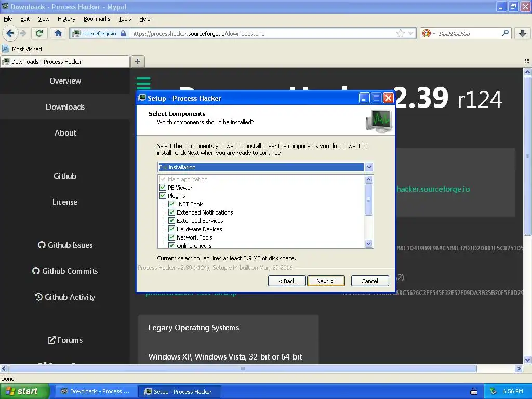Viewport: 532px width, 399px height.
Task: Click the lock security icon in address bar
Action: [123, 33]
